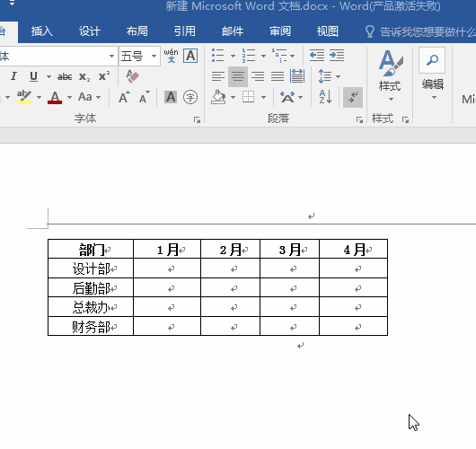This screenshot has height=449, width=476.
Task: Apply red font color
Action: pyautogui.click(x=55, y=97)
